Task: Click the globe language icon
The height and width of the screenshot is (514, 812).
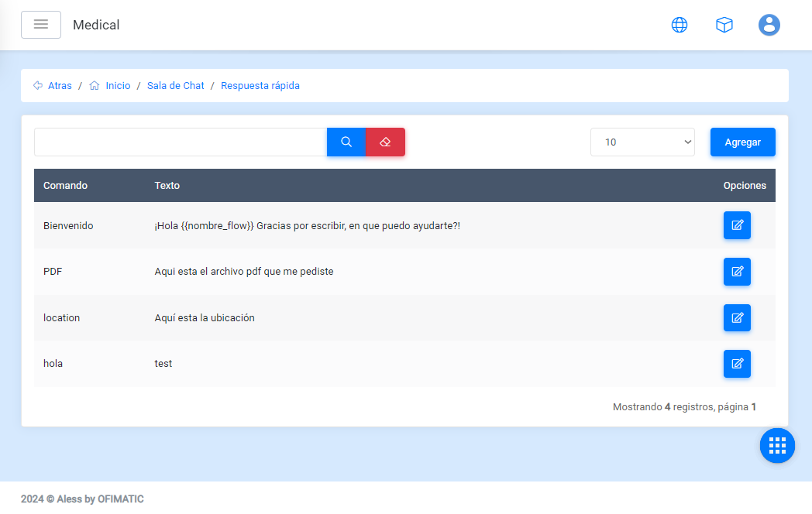Action: tap(680, 25)
